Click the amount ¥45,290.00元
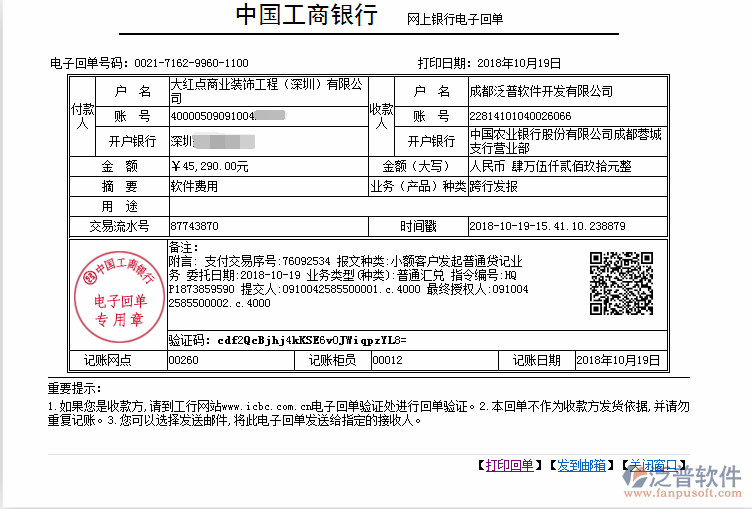The width and height of the screenshot is (752, 509). pyautogui.click(x=210, y=166)
